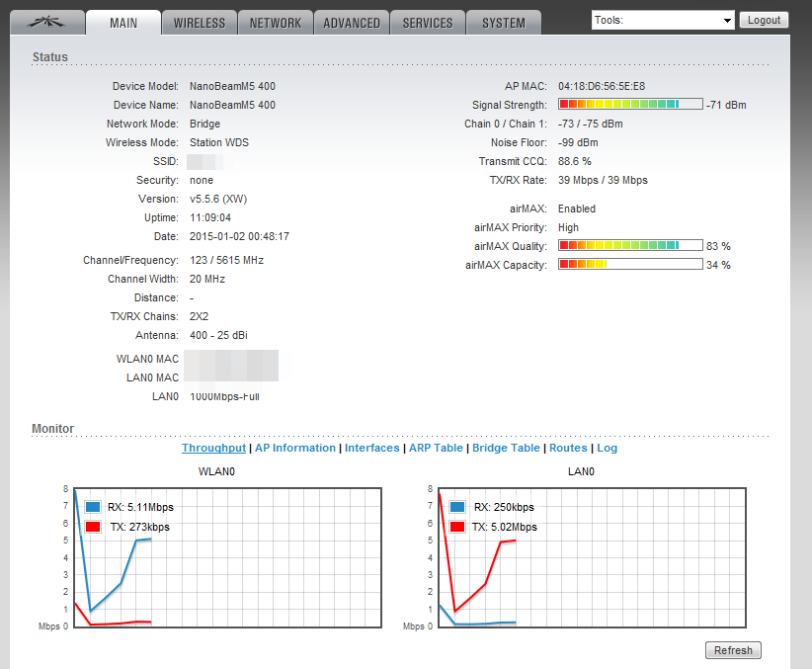Open the WIRELESS tab

click(x=200, y=23)
